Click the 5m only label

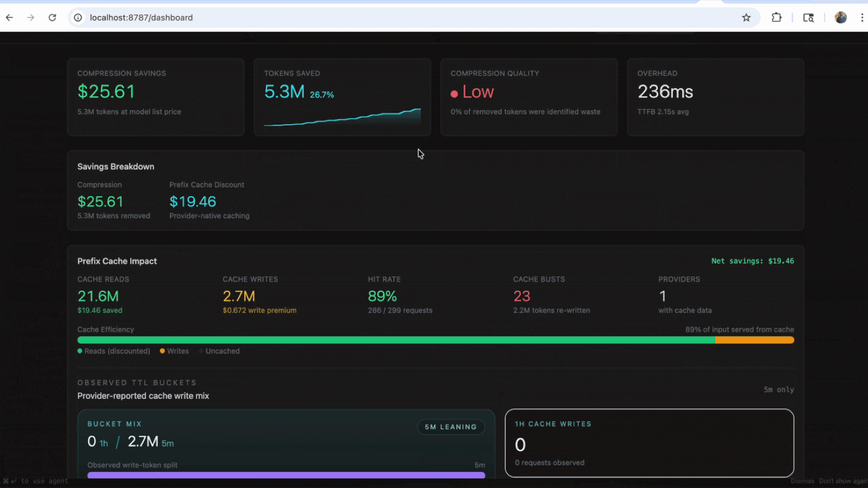tap(779, 390)
